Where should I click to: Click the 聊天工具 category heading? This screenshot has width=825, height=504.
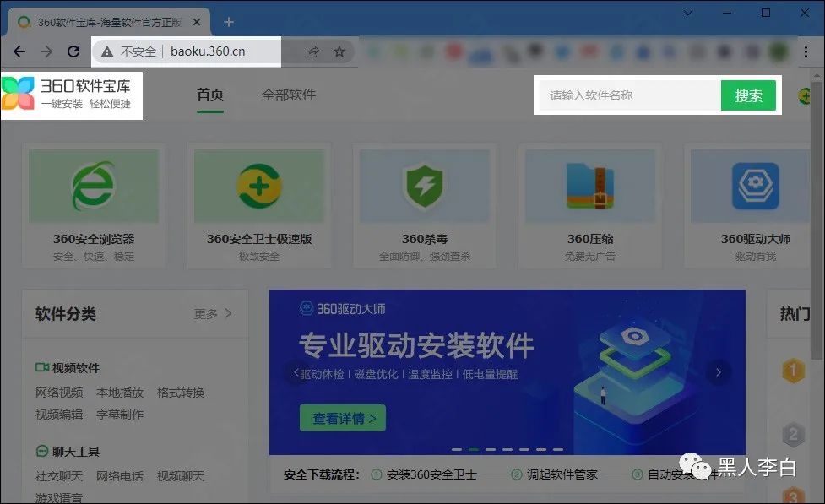(x=76, y=452)
